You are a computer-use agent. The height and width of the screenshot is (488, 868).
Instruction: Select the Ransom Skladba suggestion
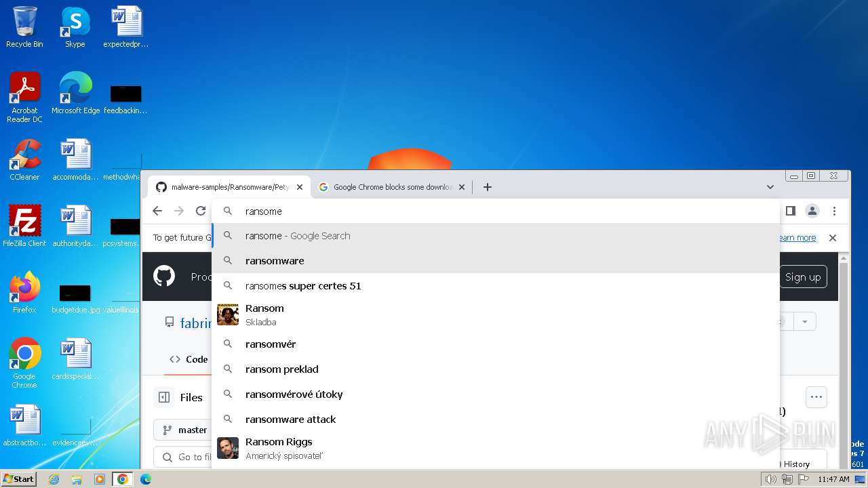click(496, 314)
